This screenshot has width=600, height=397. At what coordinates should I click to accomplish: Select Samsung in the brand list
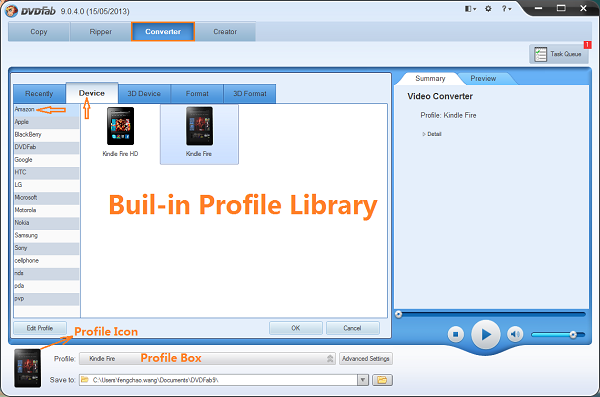(x=47, y=235)
